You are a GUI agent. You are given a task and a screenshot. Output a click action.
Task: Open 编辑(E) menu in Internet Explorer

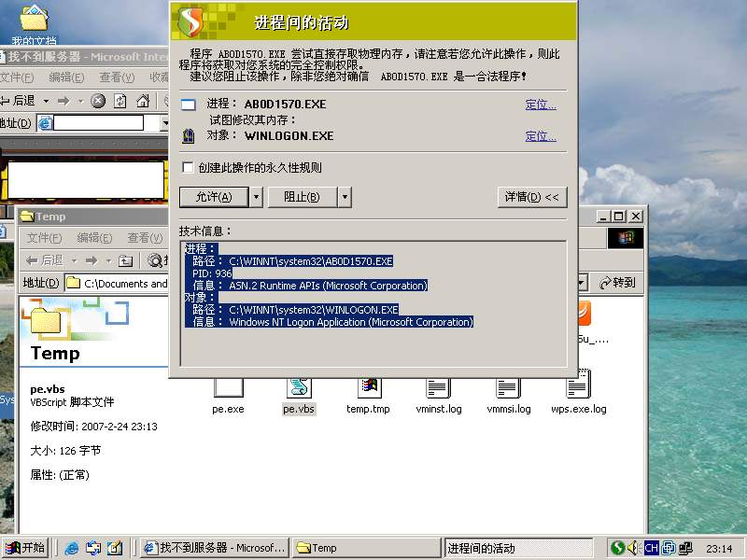66,77
